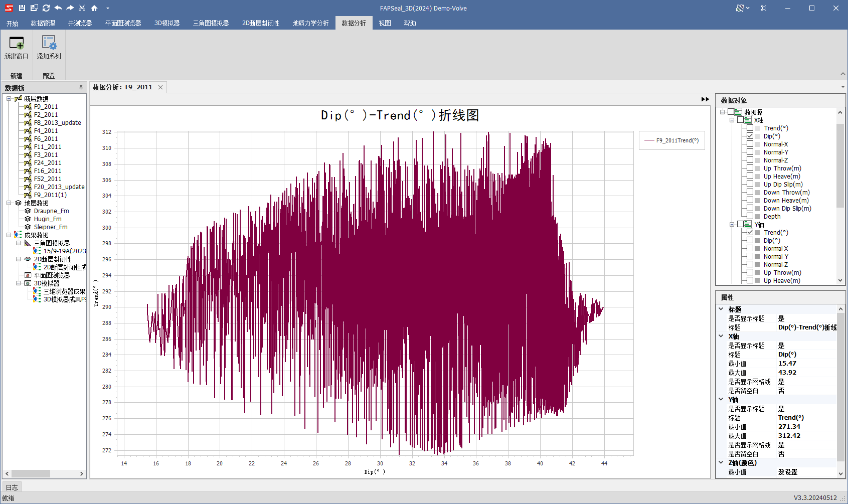Click the fullscreen toggle icon in the title bar
Viewport: 848px width, 504px height.
(764, 8)
